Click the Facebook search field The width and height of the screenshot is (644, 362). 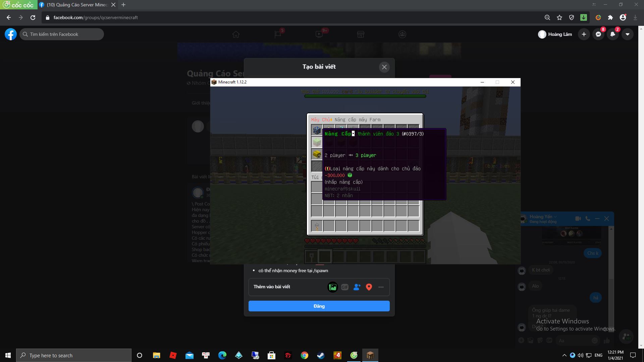coord(62,34)
